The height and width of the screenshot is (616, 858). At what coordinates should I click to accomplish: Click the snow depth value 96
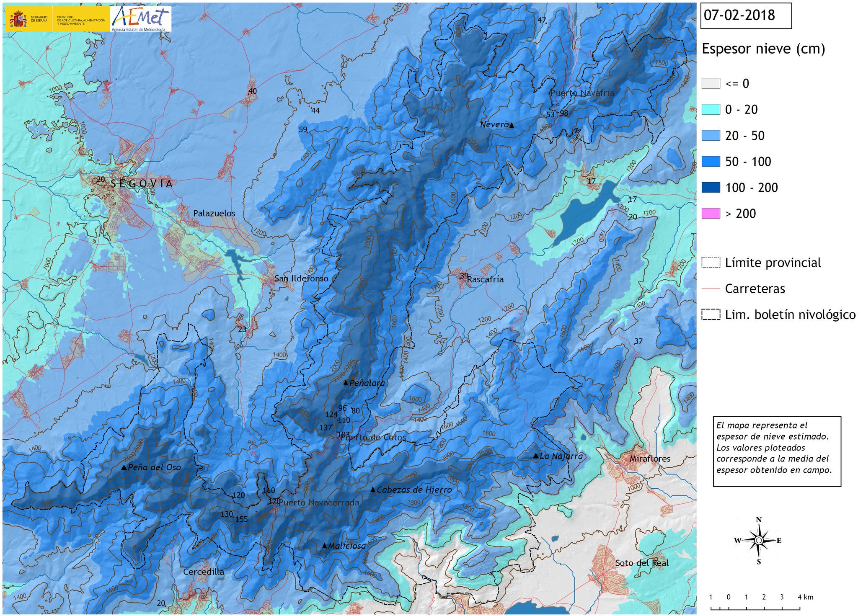coord(342,408)
